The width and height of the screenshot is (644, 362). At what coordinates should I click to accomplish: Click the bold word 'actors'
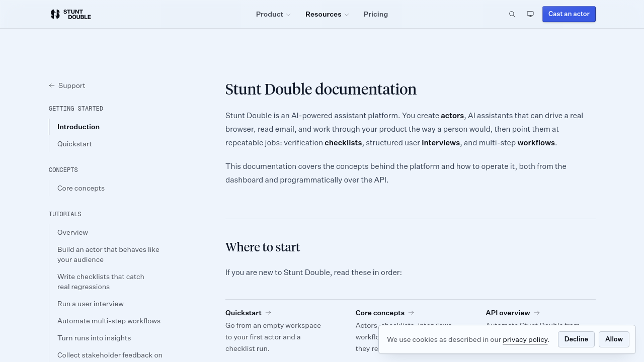point(452,116)
